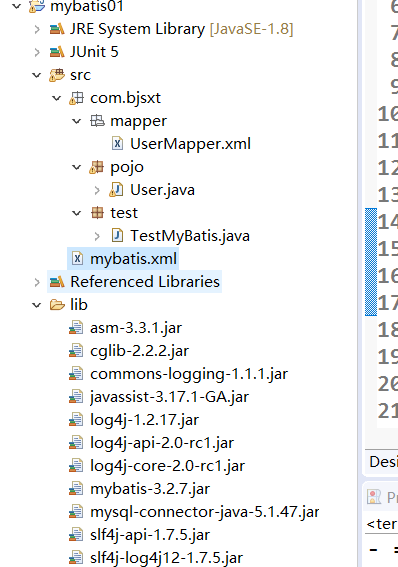Select JRE System Library [JavaSE-1.8]

(181, 29)
